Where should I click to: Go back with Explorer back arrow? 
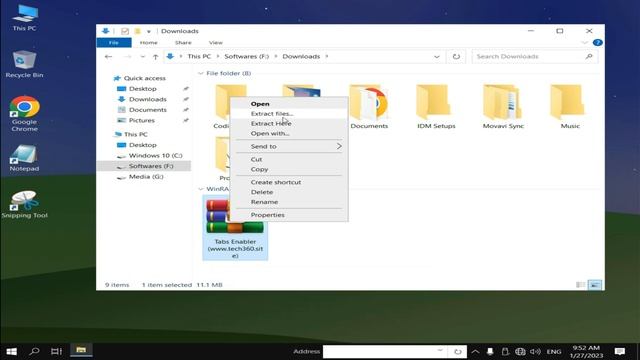[108, 57]
